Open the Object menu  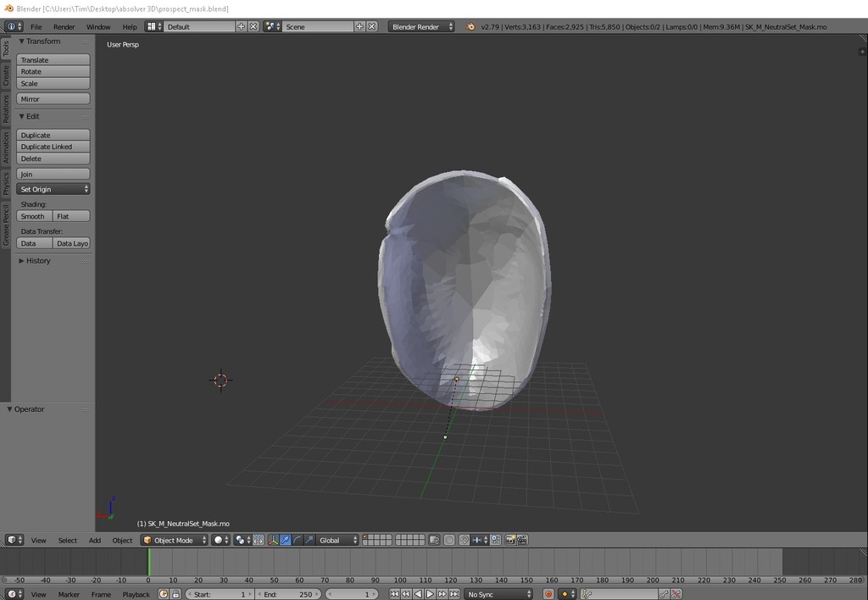[x=122, y=540]
